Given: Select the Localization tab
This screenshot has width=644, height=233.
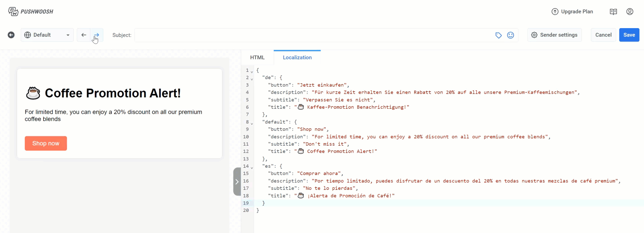Looking at the screenshot, I should 297,58.
